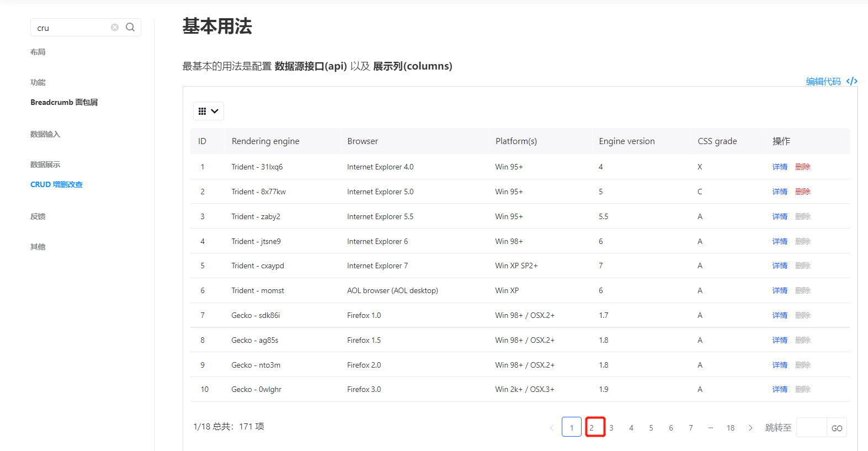868x451 pixels.
Task: Click 删除 for Internet Explorer 5.0 row
Action: tap(803, 192)
